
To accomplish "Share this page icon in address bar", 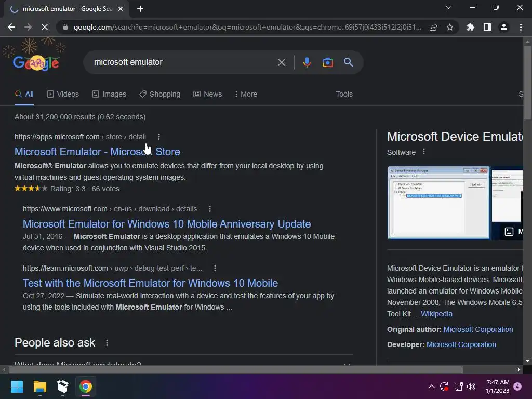I will pos(433,27).
